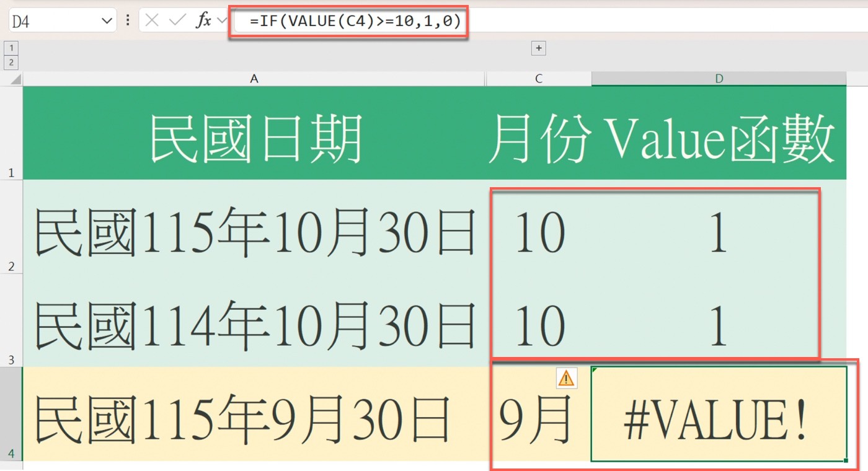The image size is (868, 471).
Task: Click the three-dot formula bar handle
Action: coord(128,21)
